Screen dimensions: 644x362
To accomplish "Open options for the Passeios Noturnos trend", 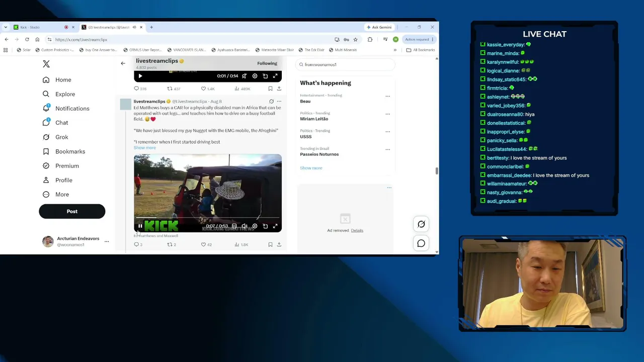I will pyautogui.click(x=387, y=149).
